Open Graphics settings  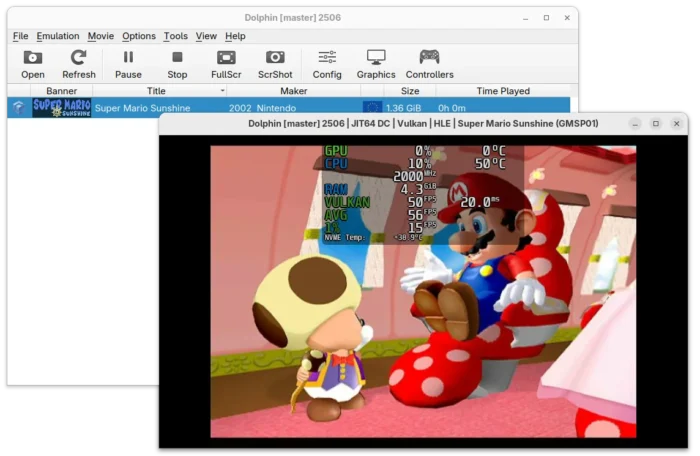[x=376, y=64]
